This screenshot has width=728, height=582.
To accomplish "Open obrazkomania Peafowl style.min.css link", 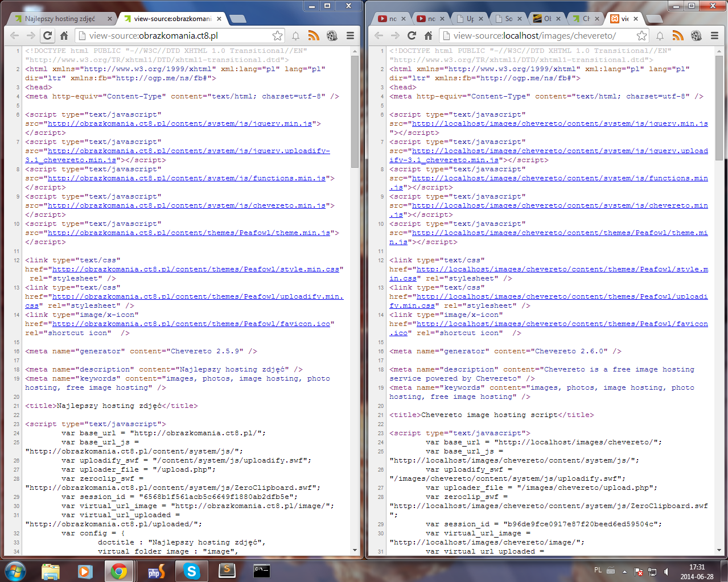I will point(196,269).
